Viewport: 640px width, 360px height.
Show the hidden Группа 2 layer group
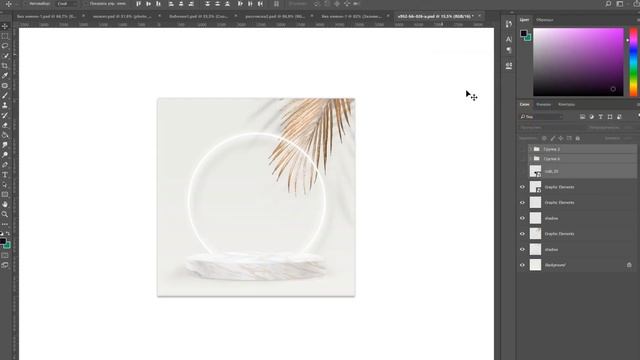(522, 149)
